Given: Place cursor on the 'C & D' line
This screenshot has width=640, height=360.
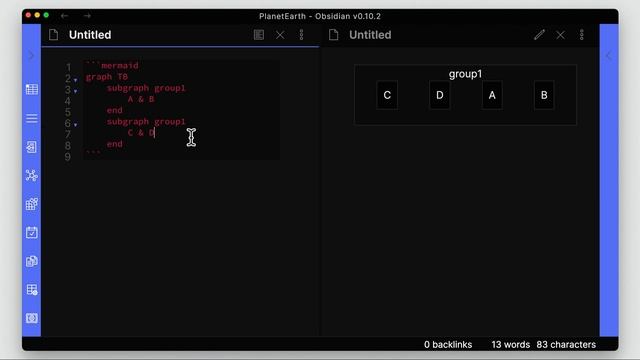Looking at the screenshot, I should pos(141,133).
